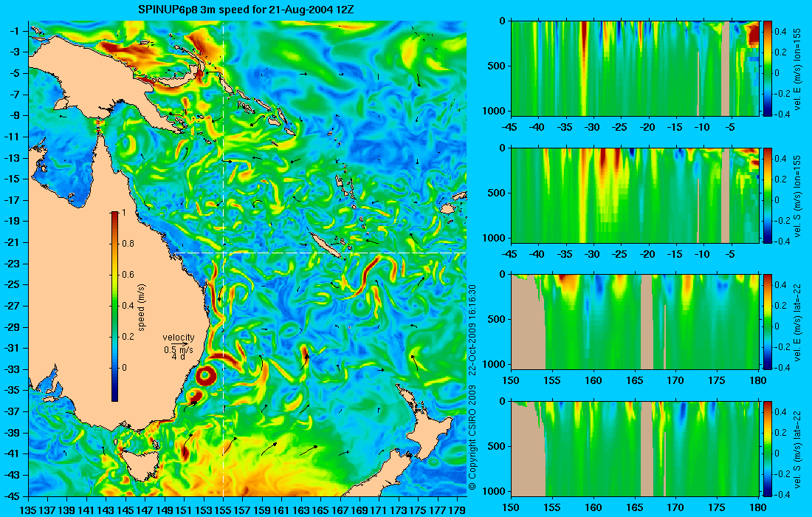Select the eastward velocity lat=-22 depth section plot
The image size is (812, 517).
[635, 322]
